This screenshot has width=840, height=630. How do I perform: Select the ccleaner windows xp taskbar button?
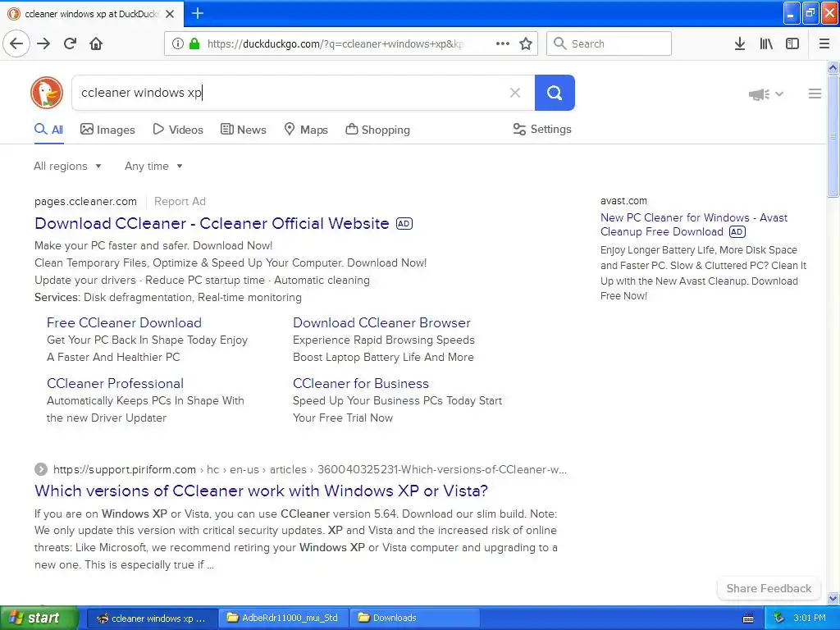(x=152, y=618)
